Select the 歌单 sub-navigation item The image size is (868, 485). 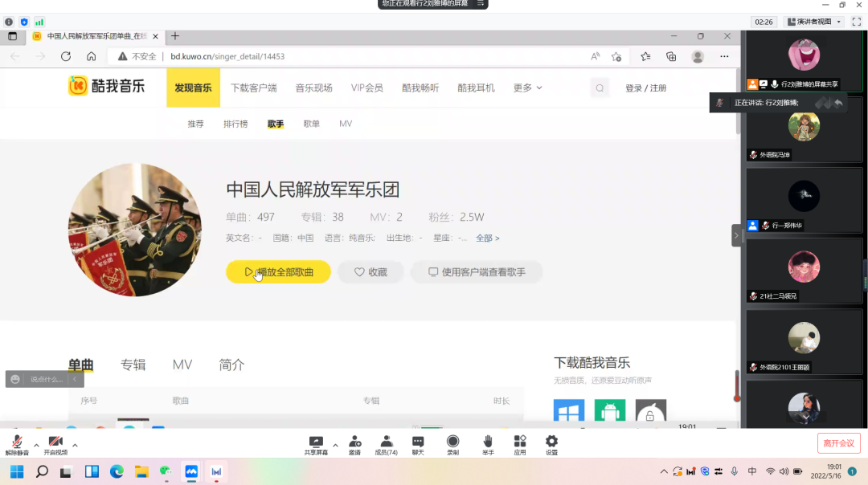(x=312, y=124)
